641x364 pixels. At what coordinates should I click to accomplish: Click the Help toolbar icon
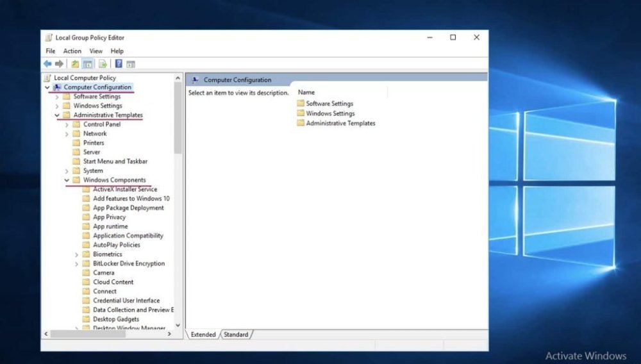tap(119, 63)
